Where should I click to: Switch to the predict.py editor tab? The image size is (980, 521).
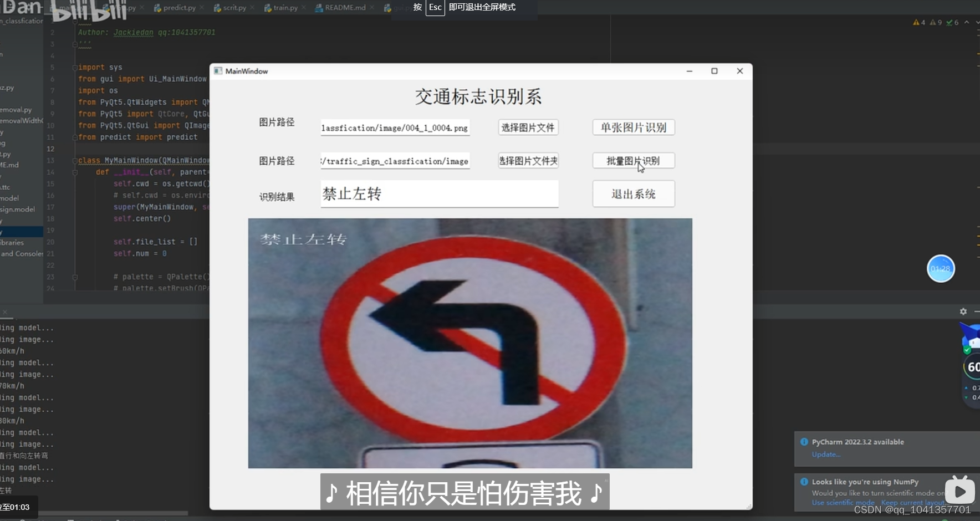click(179, 8)
